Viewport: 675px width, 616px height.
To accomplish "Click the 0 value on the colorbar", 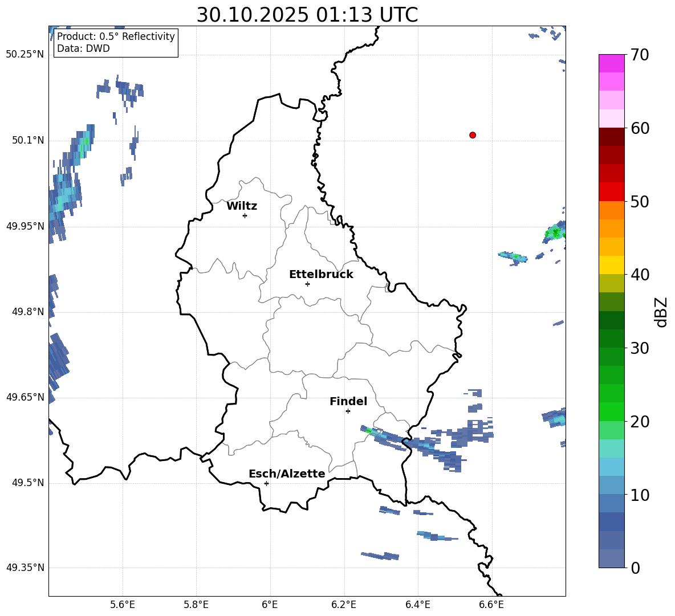I will click(x=635, y=568).
